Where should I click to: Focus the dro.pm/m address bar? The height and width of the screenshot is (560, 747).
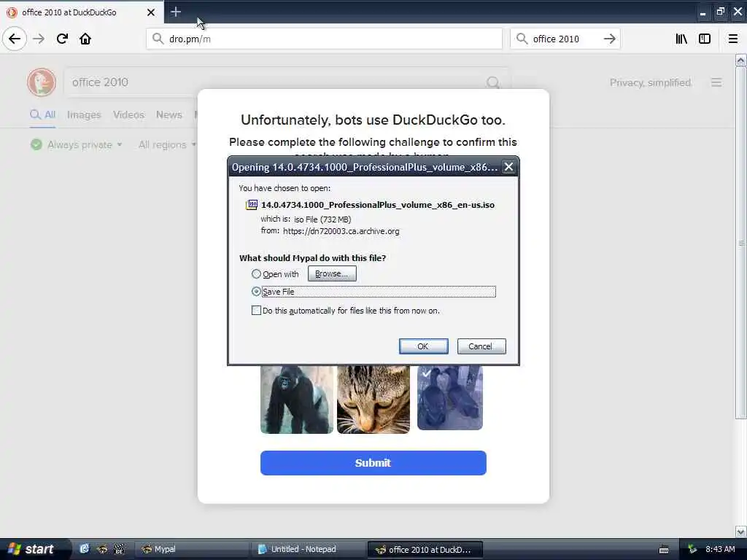pos(324,39)
